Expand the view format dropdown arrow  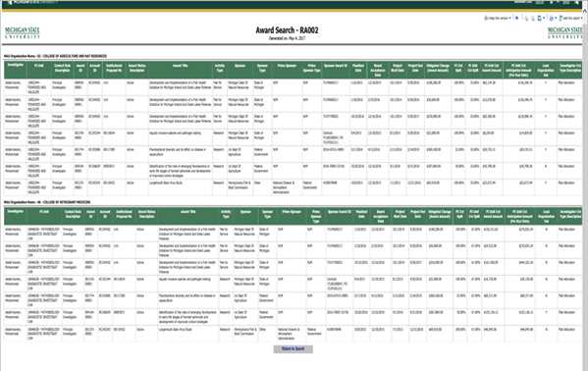(556, 18)
